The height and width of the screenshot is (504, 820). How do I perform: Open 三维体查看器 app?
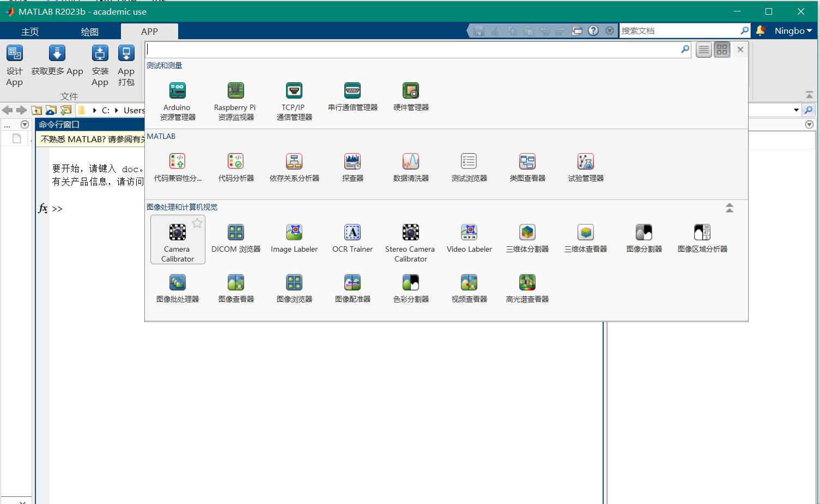pos(586,238)
